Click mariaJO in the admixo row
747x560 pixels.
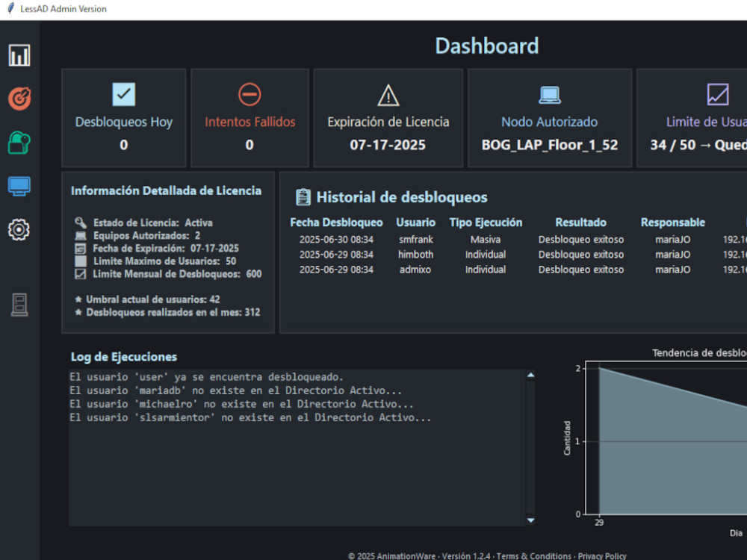[x=673, y=270]
